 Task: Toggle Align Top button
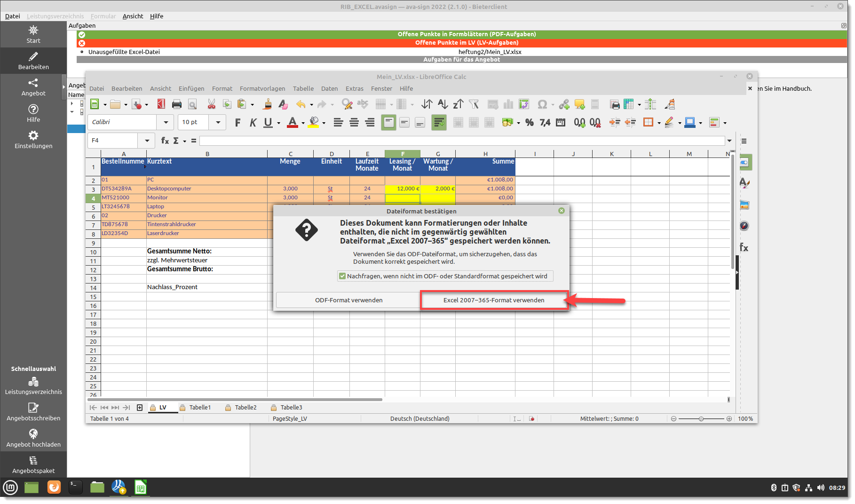[388, 122]
